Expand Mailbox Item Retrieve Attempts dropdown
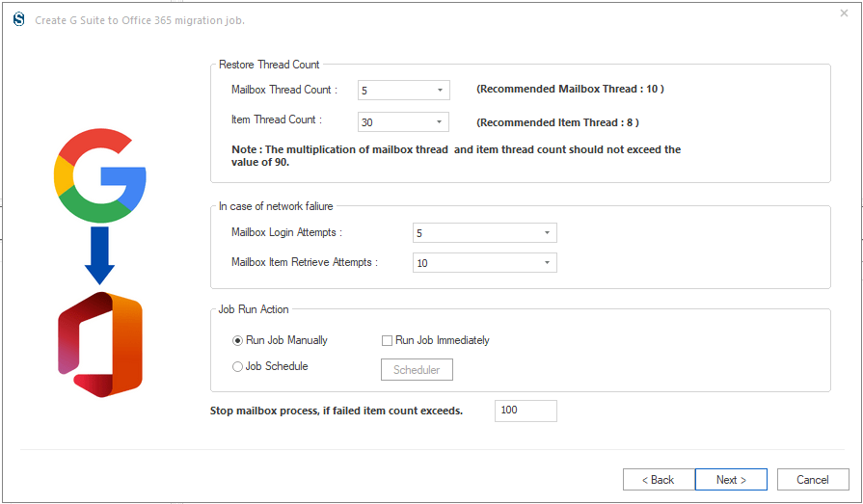 click(x=484, y=262)
